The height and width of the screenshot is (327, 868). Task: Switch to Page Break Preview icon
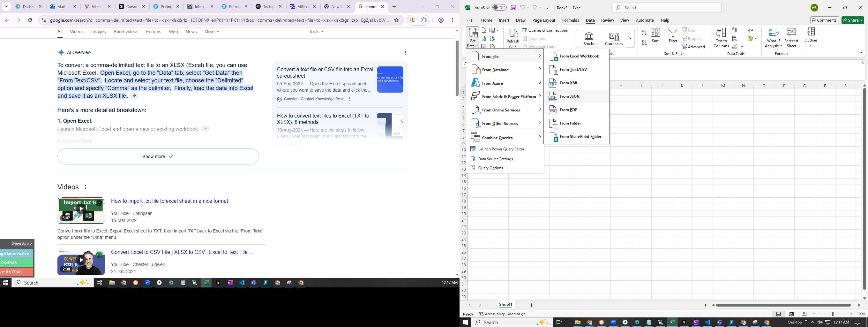[804, 314]
